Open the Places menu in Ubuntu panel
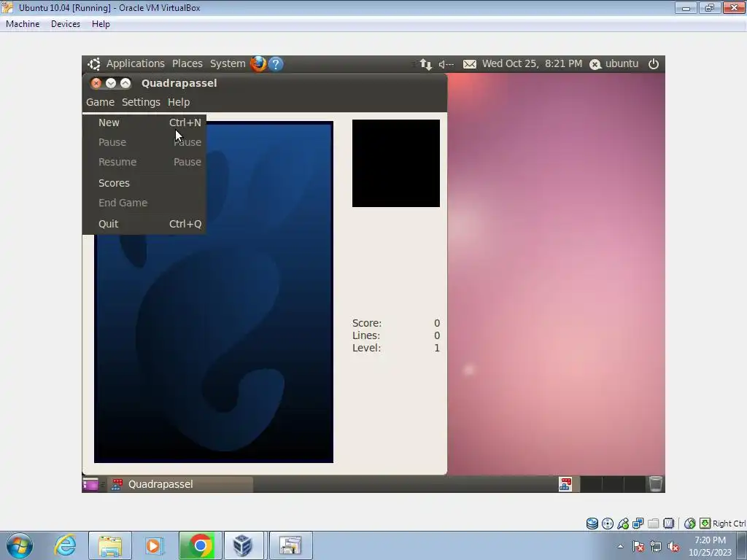The width and height of the screenshot is (747, 560). click(x=187, y=63)
